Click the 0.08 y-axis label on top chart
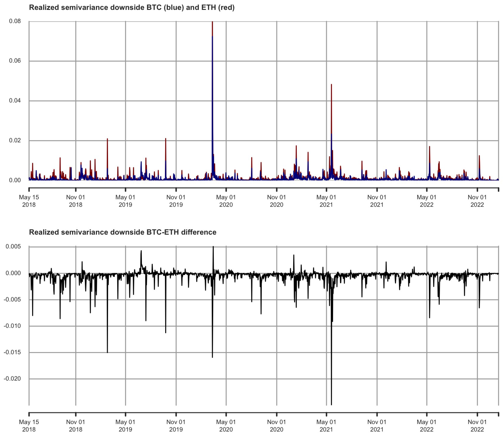This screenshot has width=504, height=437. (15, 21)
